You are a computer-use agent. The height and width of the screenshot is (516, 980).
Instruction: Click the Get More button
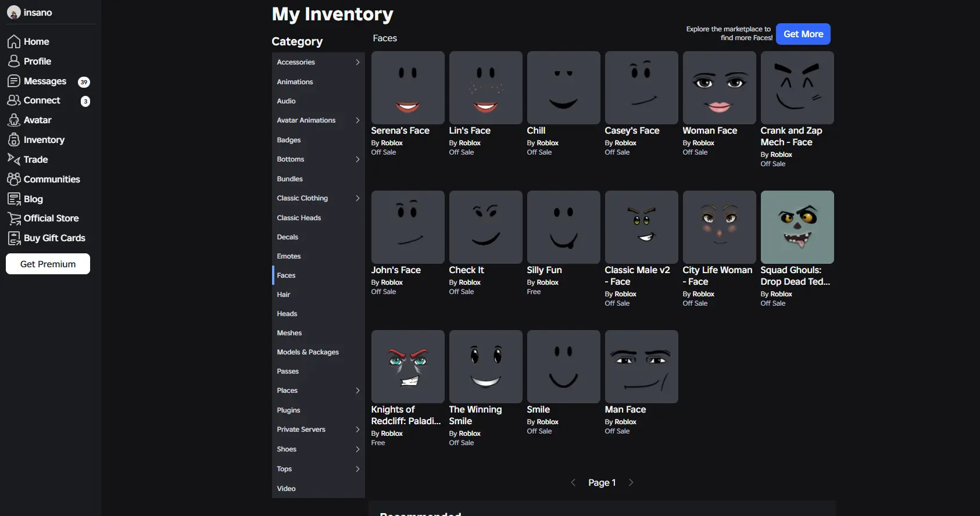click(x=803, y=34)
